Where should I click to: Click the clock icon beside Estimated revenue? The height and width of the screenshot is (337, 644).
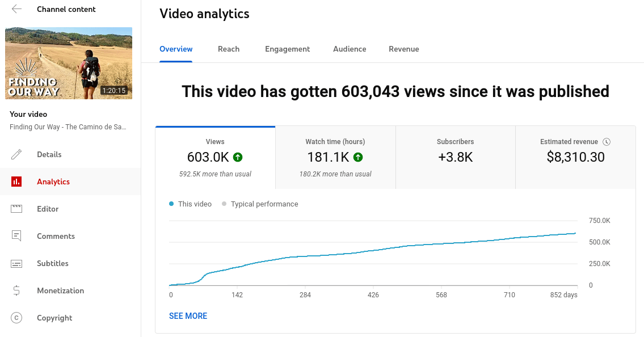[x=607, y=142]
